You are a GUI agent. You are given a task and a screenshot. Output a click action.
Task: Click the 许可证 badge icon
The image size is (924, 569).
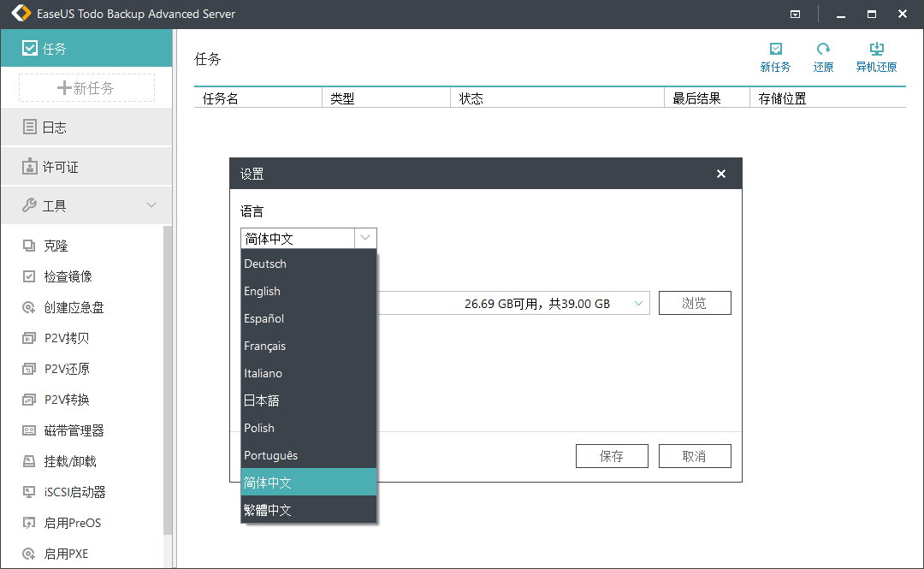pyautogui.click(x=29, y=167)
